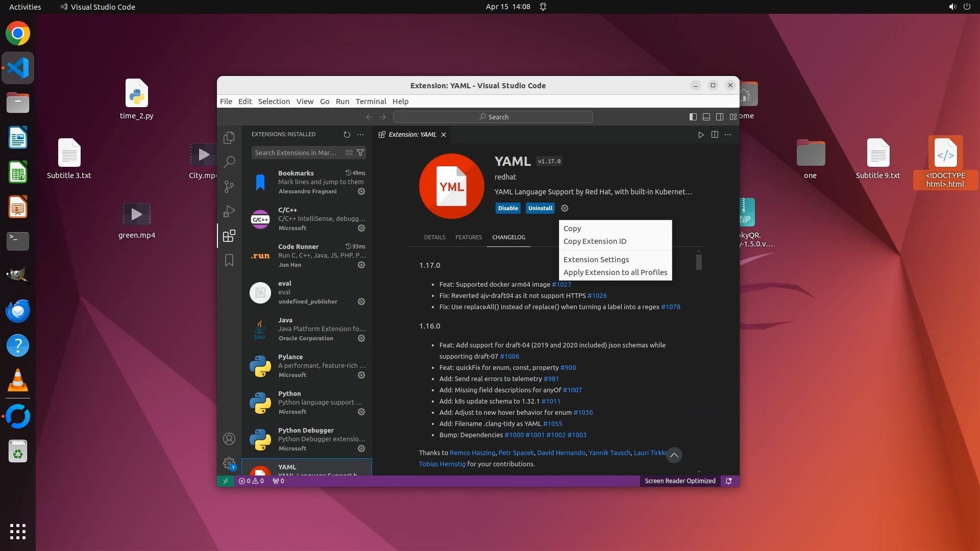Click Search Extensions in Marketplace field

tap(296, 153)
